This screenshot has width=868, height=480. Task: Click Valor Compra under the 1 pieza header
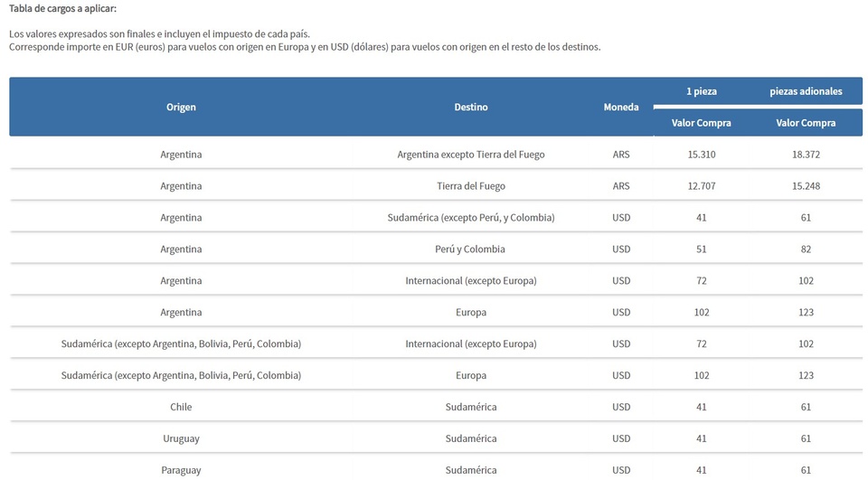[702, 123]
